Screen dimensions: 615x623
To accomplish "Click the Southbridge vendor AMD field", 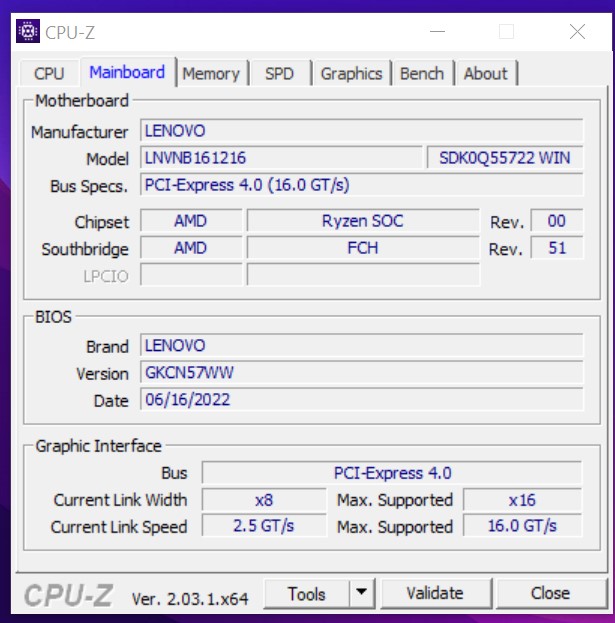I will 191,248.
